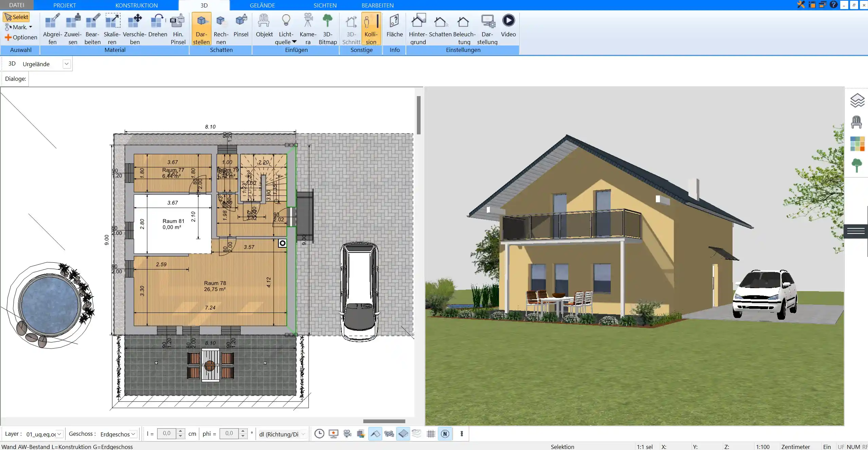The image size is (868, 450).
Task: Select the shadow Pinsel tool
Action: pos(241,25)
